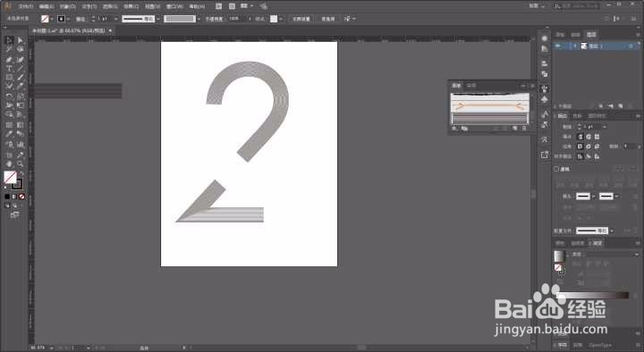644x352 pixels.
Task: Select the Symbol Sprayer tool
Action: (9, 145)
